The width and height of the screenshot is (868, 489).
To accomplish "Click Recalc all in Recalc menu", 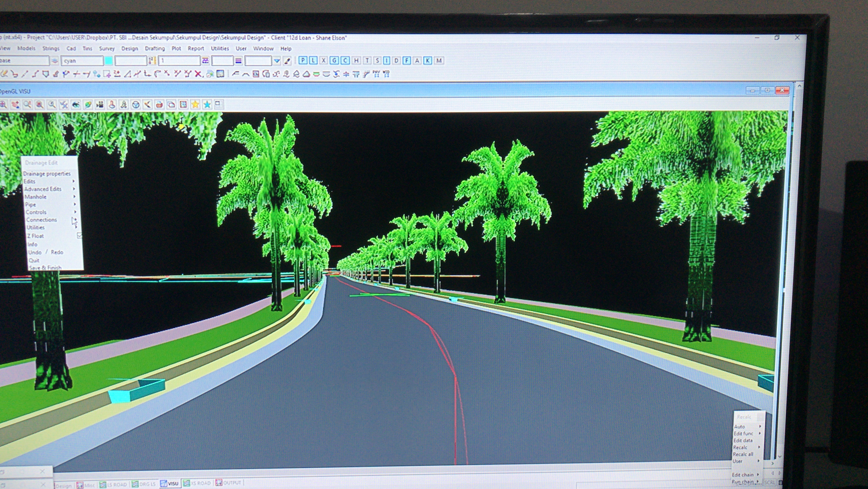I will pos(743,454).
